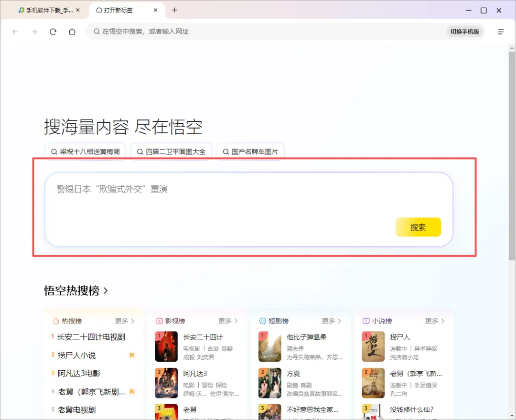516x420 pixels.
Task: Maximize the browser window
Action: pos(484,11)
